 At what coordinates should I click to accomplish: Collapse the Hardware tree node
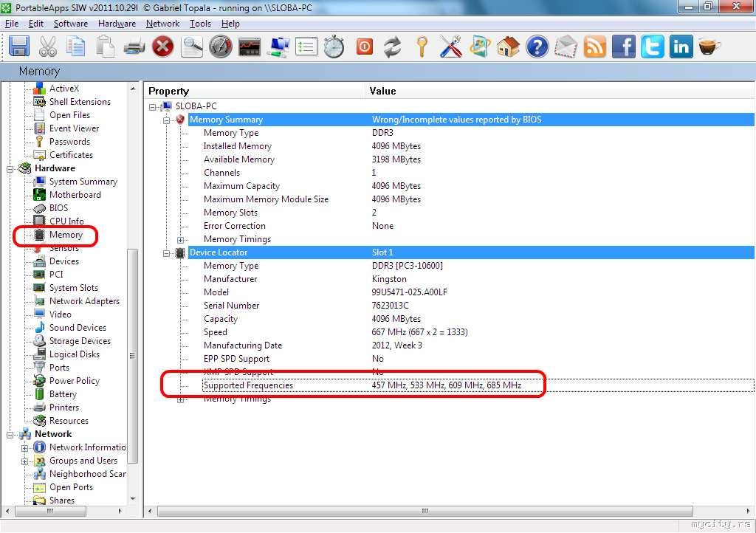[x=12, y=168]
